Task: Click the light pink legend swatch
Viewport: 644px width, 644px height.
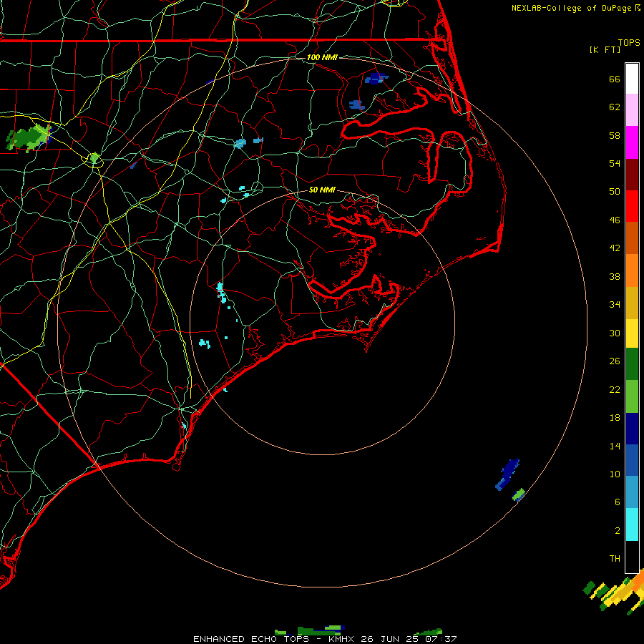Action: [632, 109]
